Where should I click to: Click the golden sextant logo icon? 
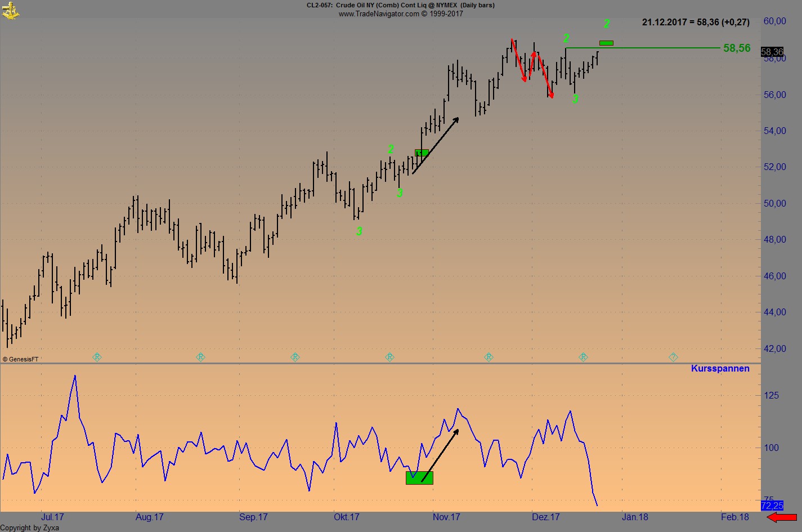[x=10, y=10]
